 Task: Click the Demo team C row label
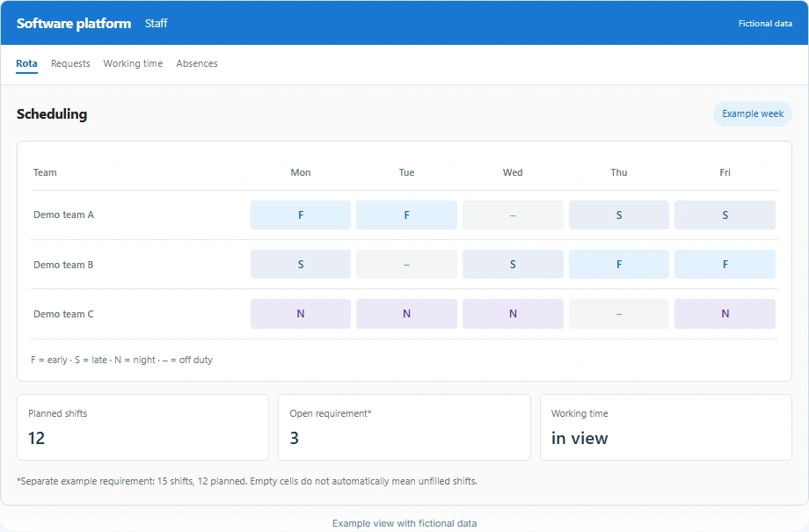tap(63, 314)
